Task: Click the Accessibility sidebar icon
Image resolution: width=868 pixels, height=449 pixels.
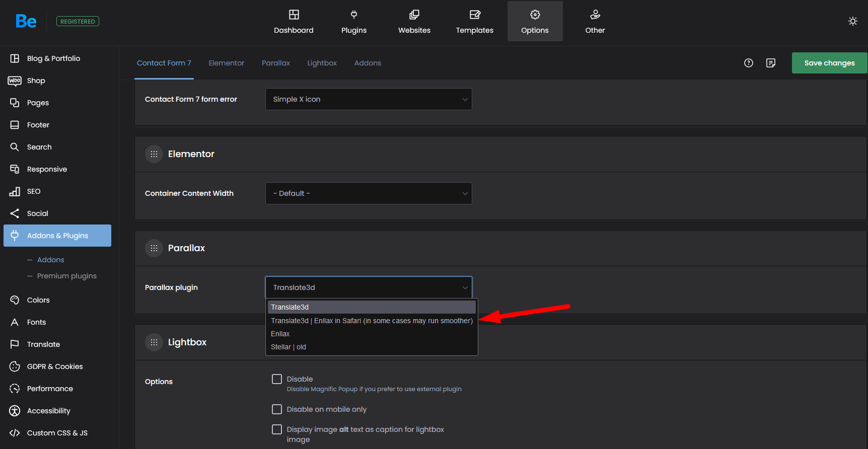Action: 15,411
